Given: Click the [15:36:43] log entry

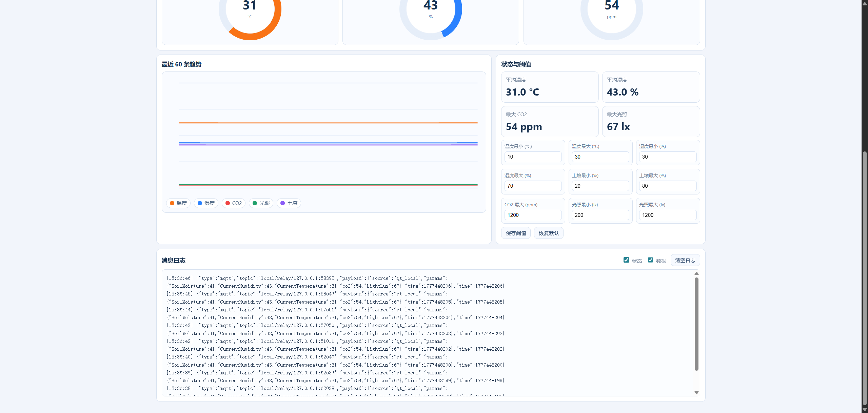Looking at the screenshot, I should [x=335, y=330].
